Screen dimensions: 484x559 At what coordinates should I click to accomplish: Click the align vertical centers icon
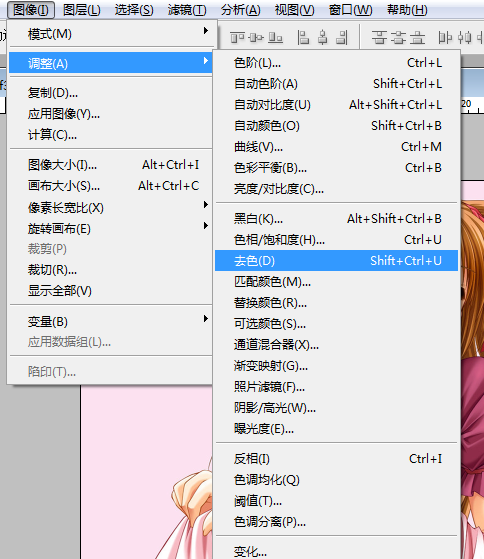(x=256, y=37)
